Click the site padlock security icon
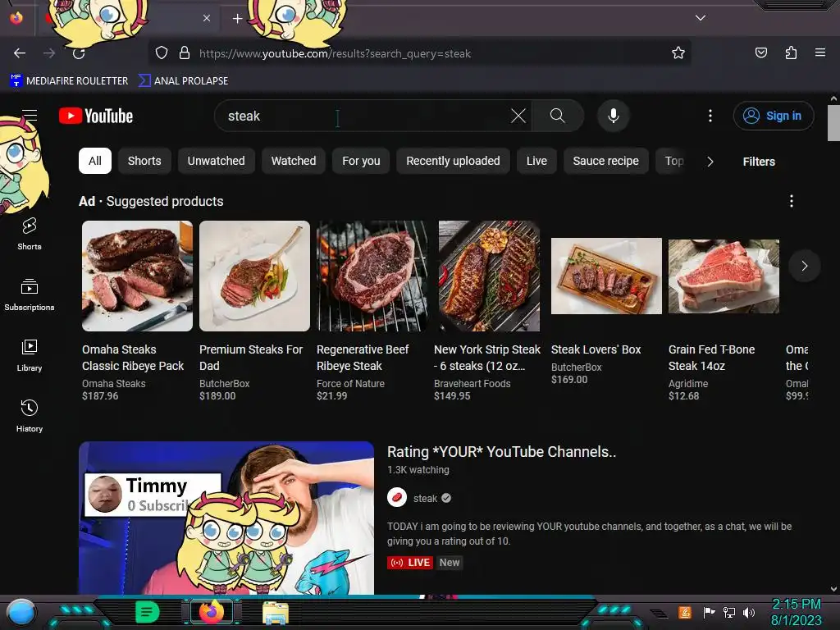840x630 pixels. click(x=185, y=52)
